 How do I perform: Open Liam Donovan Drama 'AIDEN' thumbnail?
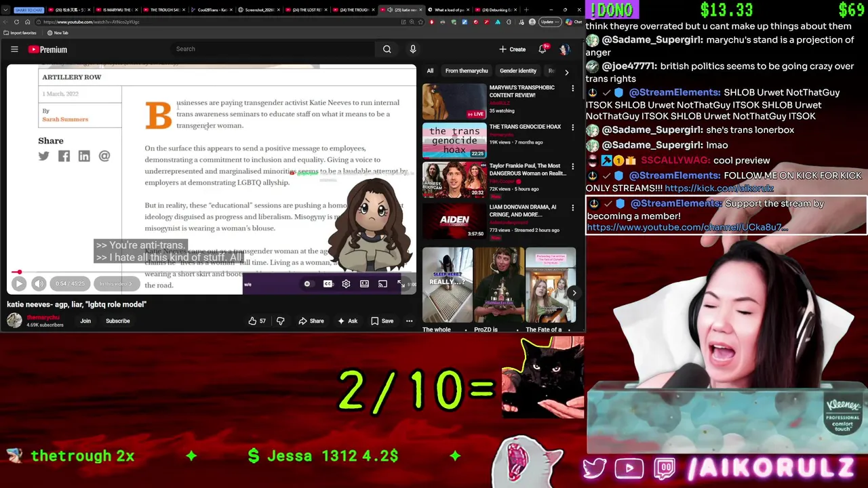[x=454, y=220]
